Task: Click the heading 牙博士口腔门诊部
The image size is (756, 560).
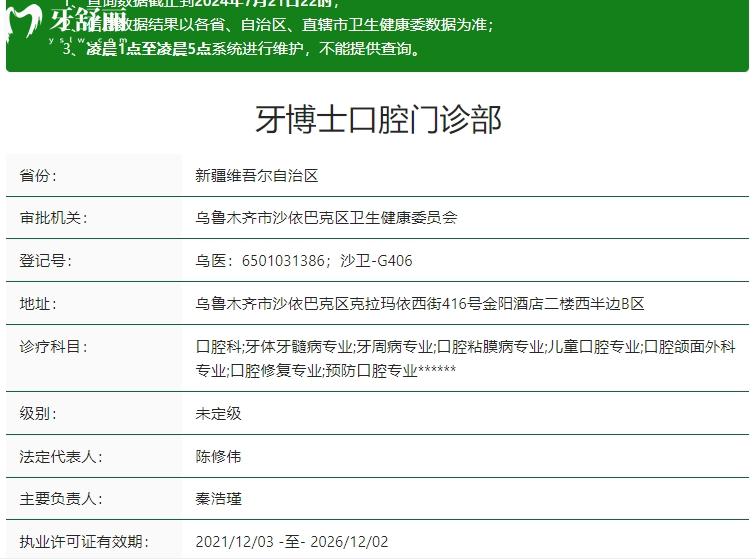Action: coord(378,119)
